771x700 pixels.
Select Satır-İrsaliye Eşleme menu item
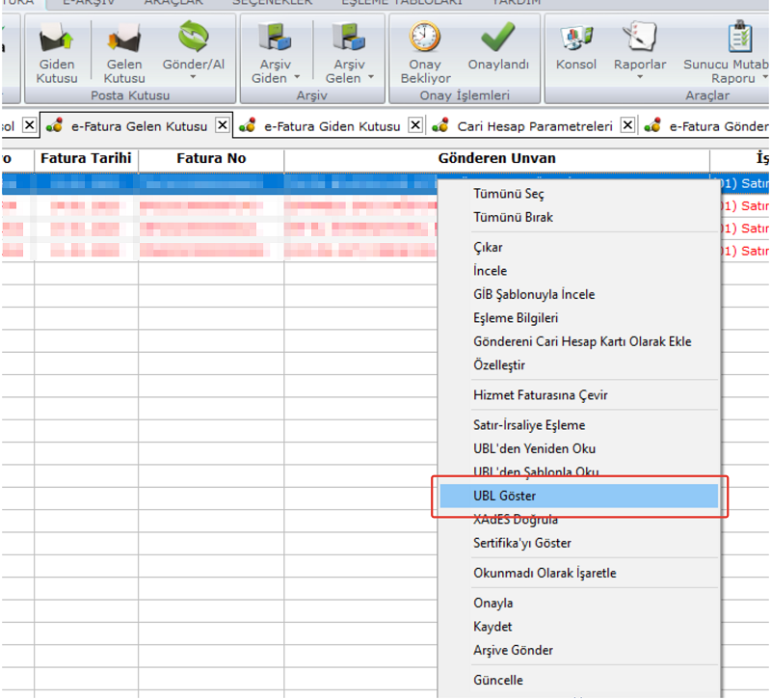579,425
